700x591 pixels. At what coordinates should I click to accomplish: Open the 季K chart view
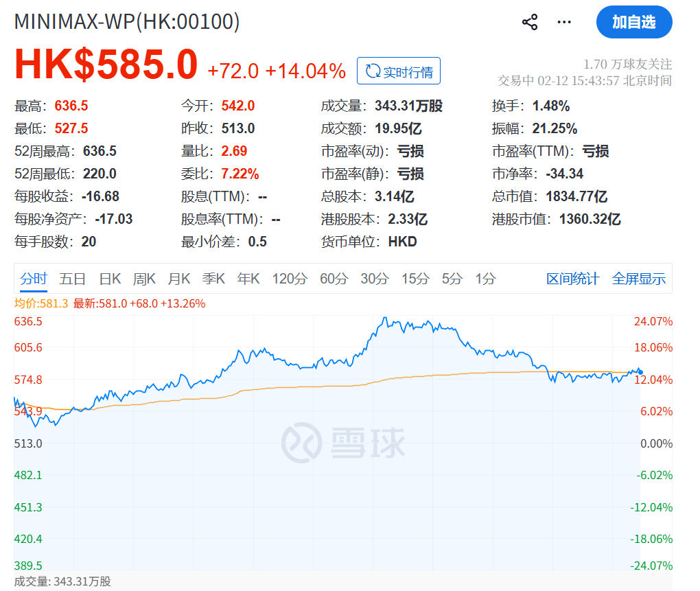click(x=213, y=279)
